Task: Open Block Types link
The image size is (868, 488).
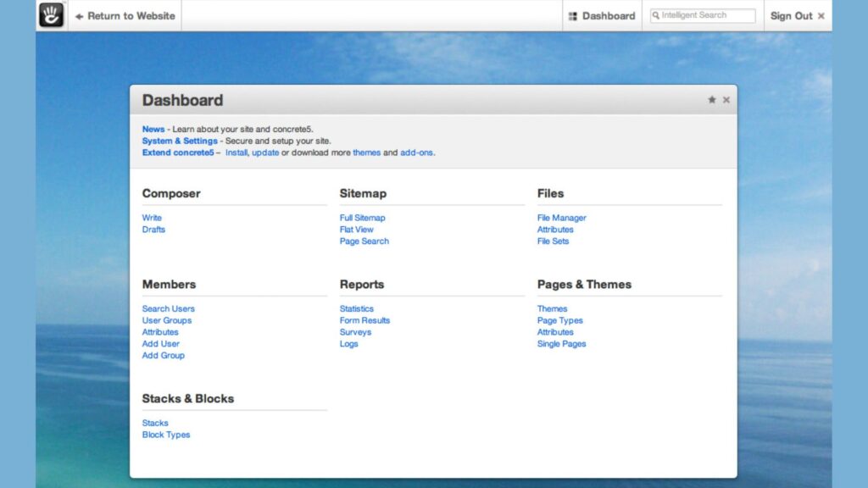Action: [x=166, y=434]
